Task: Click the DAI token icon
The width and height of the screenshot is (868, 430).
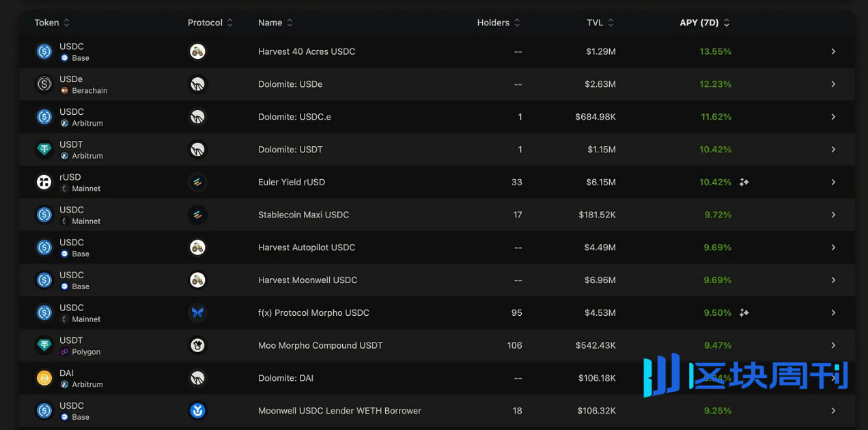Action: click(44, 378)
